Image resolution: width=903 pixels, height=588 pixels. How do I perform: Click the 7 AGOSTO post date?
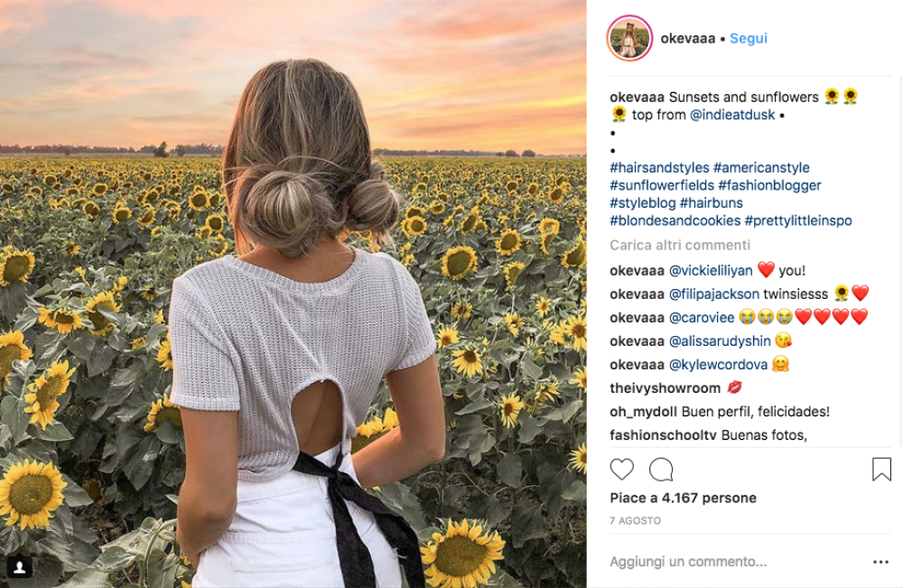(x=635, y=521)
